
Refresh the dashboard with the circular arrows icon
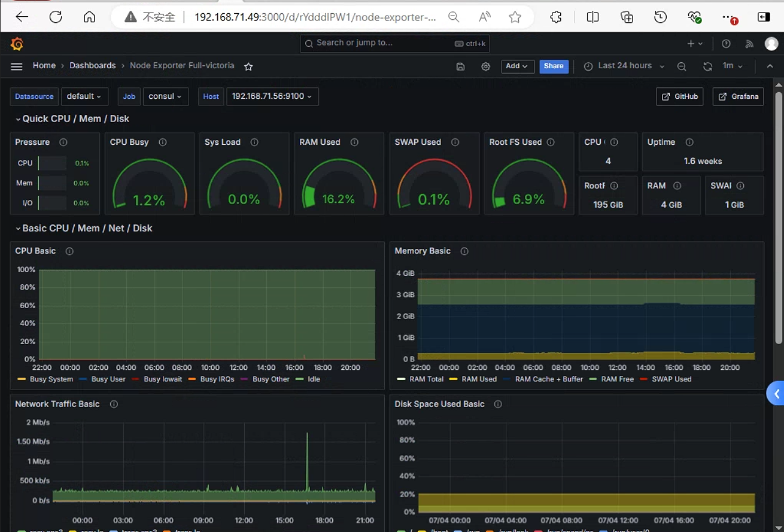pos(707,66)
